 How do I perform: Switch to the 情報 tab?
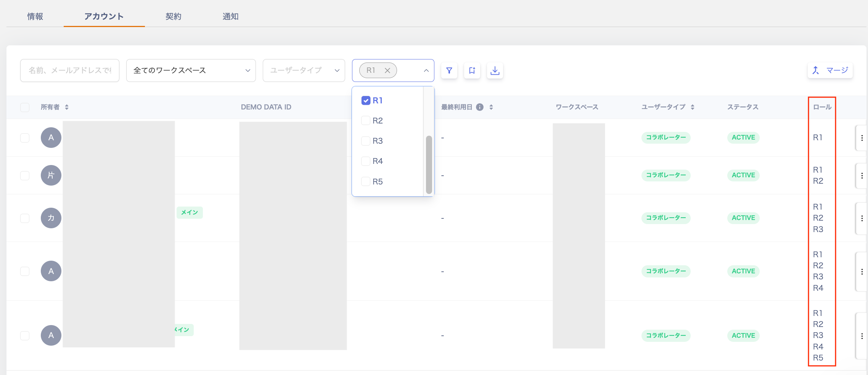tap(35, 16)
